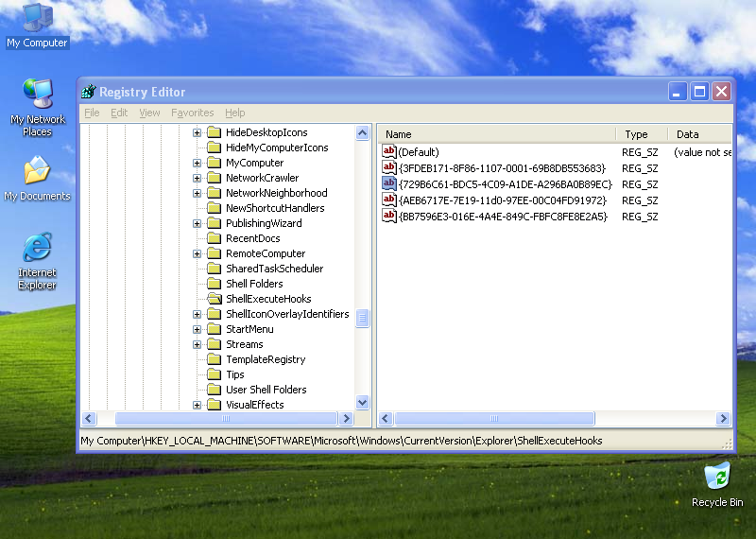756x539 pixels.
Task: Click the tree pane scroll right arrow
Action: click(x=346, y=418)
